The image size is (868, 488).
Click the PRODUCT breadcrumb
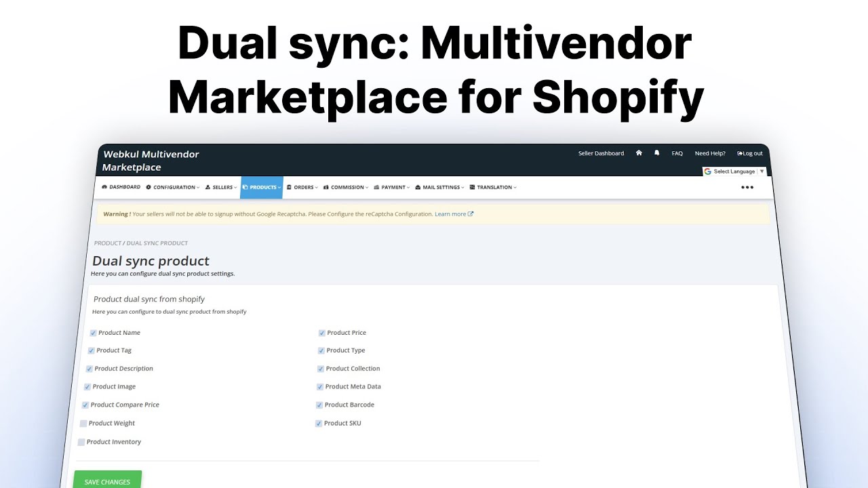tap(108, 243)
